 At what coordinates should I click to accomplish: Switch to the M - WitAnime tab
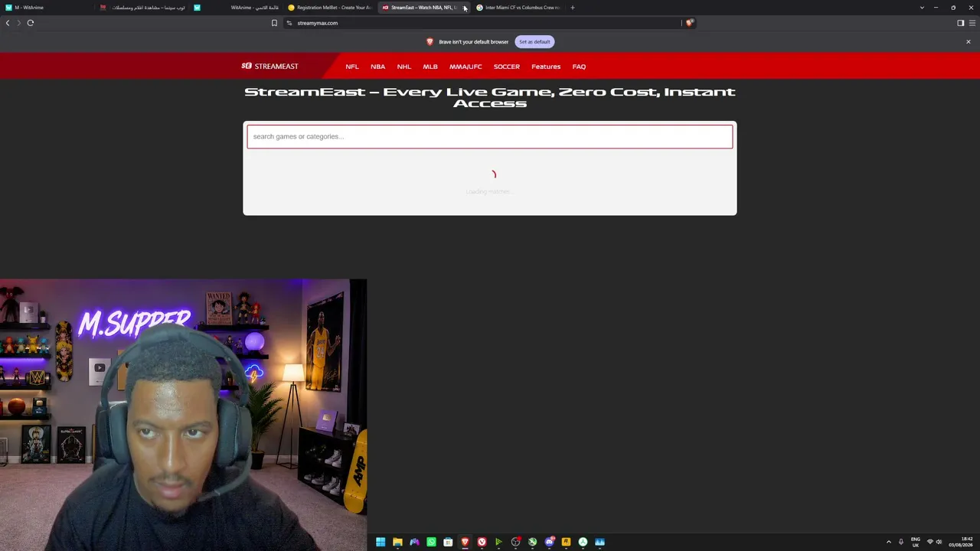tap(46, 8)
